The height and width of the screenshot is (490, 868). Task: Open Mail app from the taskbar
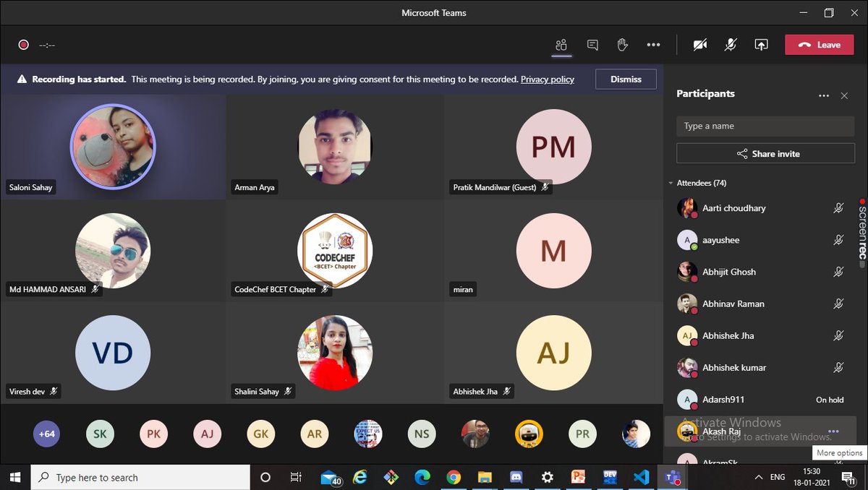point(331,477)
